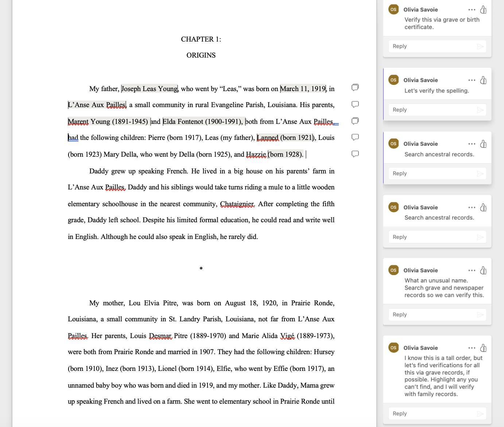Click Olivia Savoie's OS avatar on the first comment
This screenshot has height=427, width=504.
pos(393,9)
